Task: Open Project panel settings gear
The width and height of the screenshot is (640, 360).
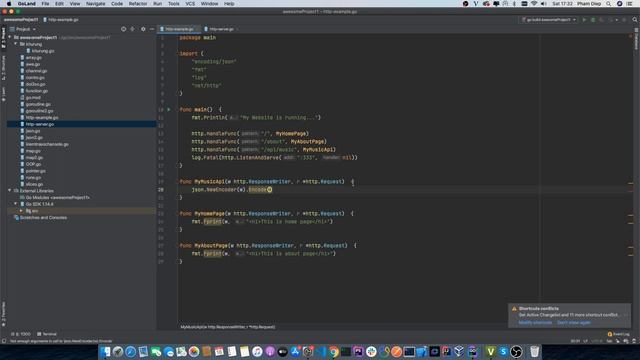Action: coord(143,29)
